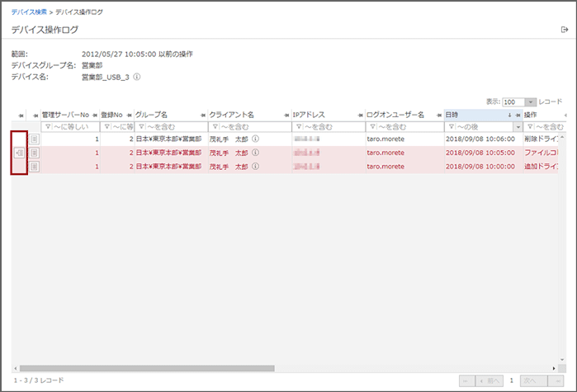This screenshot has height=392, width=577.
Task: Expand the 日時 filter dropdown arrow
Action: coord(518,127)
